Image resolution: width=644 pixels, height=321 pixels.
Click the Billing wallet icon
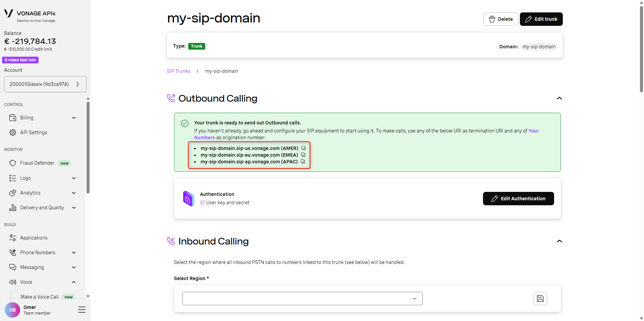(x=13, y=118)
